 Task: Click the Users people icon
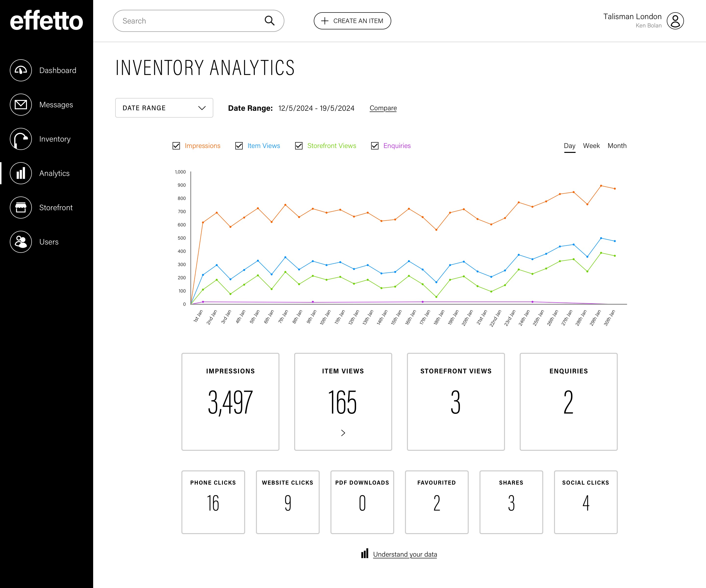coord(21,242)
